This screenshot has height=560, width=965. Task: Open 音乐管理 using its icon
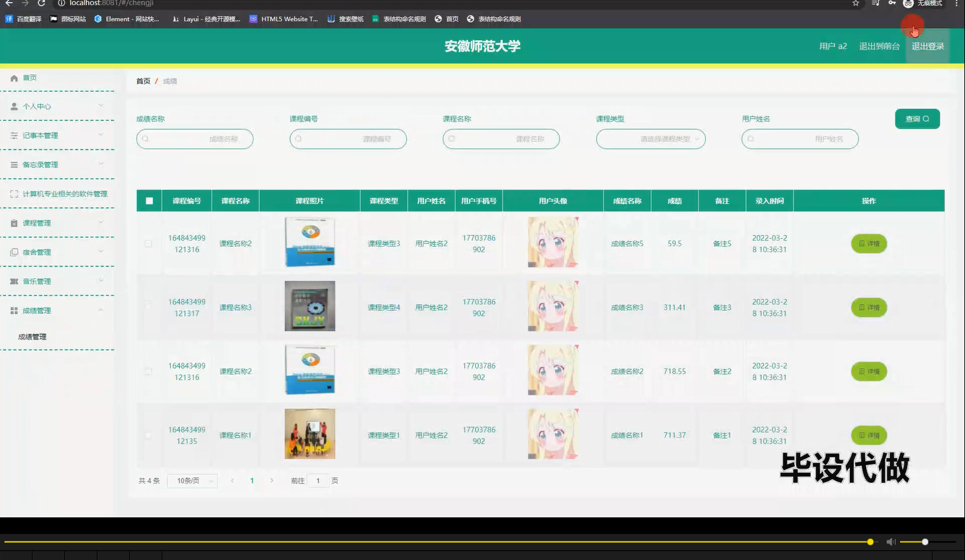tap(14, 281)
